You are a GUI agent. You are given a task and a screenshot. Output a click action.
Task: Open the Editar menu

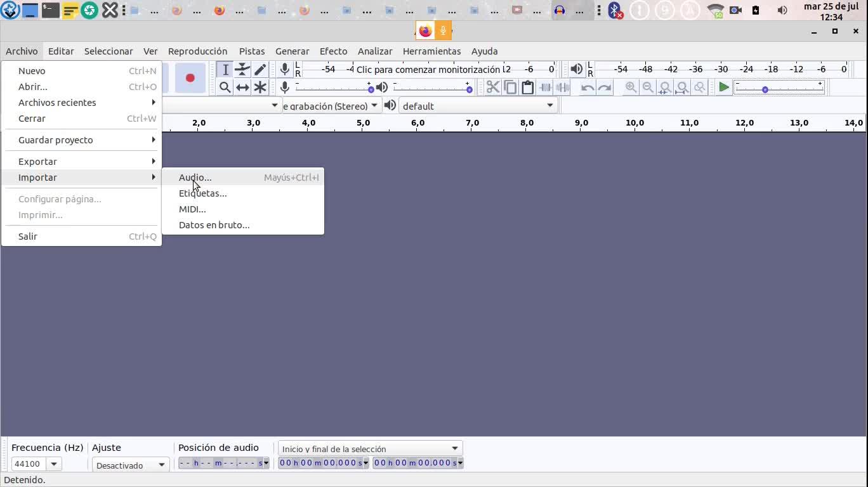[x=61, y=51]
